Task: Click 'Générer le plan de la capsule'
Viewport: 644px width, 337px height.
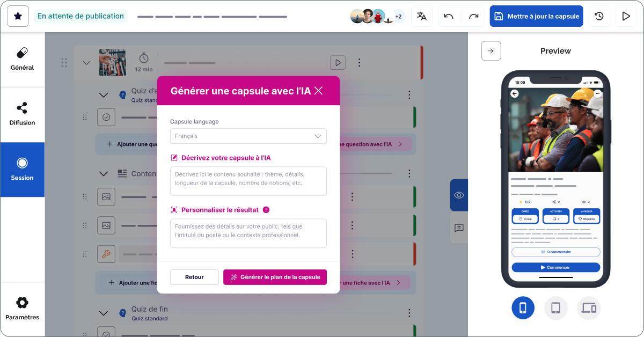Action: pyautogui.click(x=275, y=277)
